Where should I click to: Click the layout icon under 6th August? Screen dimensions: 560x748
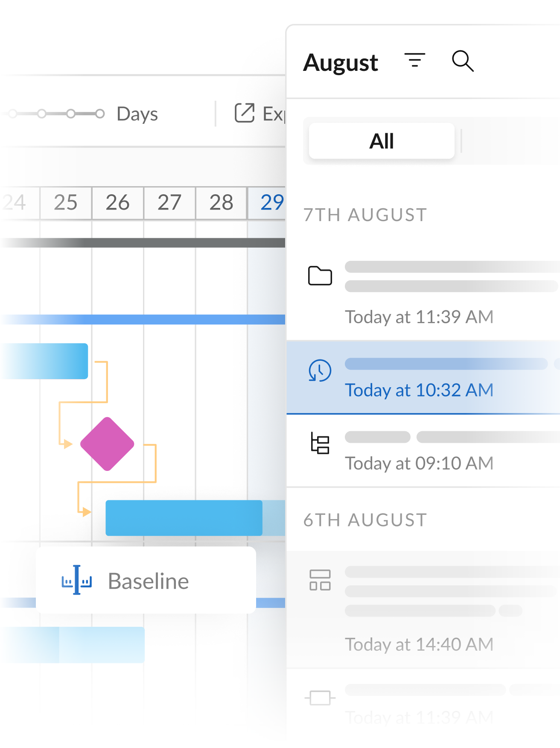point(320,580)
